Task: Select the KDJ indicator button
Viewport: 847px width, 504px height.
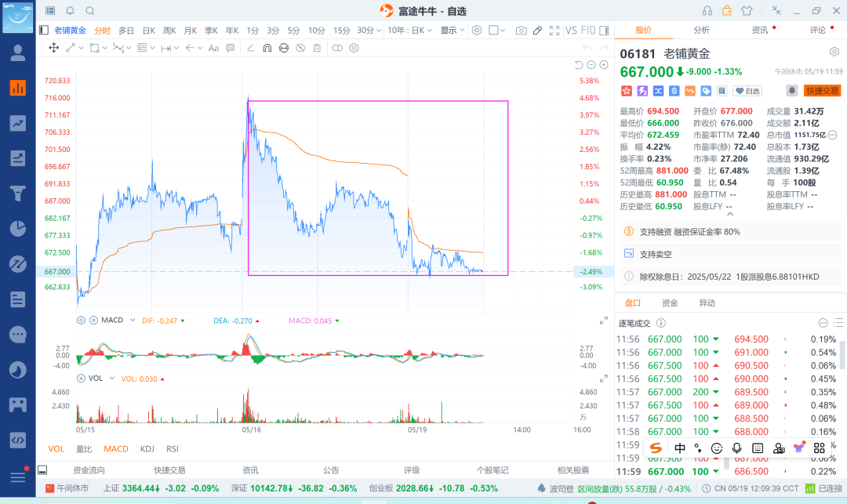Action: [x=147, y=448]
